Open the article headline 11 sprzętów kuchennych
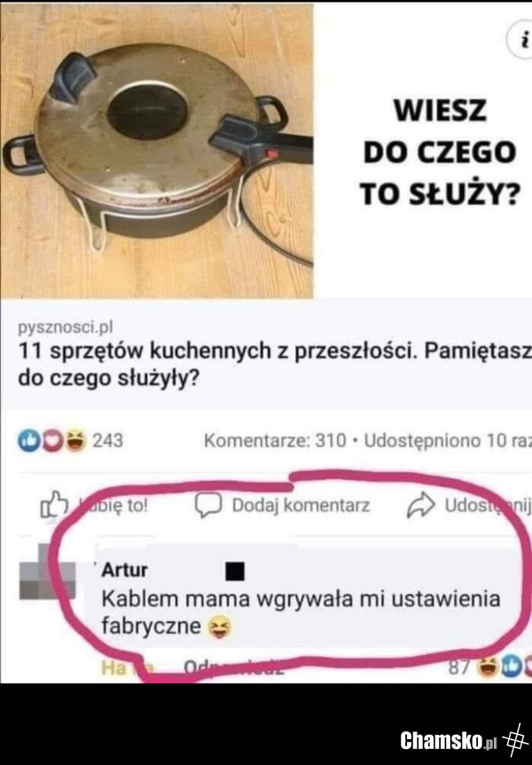Screen dimensions: 532x765 (x=275, y=365)
